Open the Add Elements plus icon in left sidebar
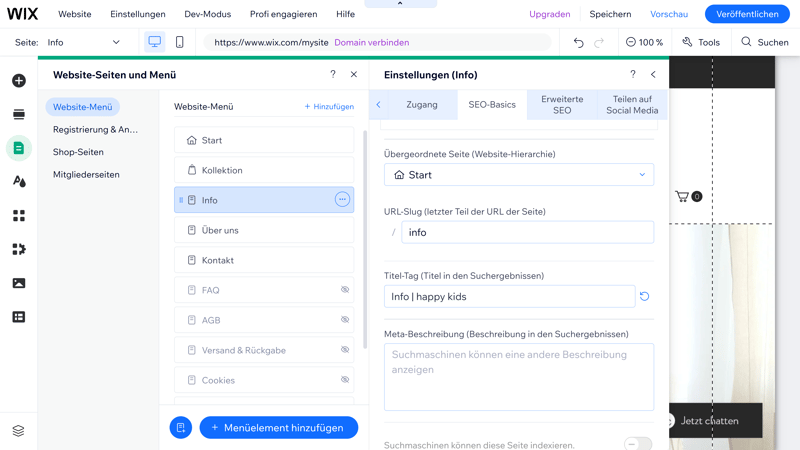 tap(18, 81)
